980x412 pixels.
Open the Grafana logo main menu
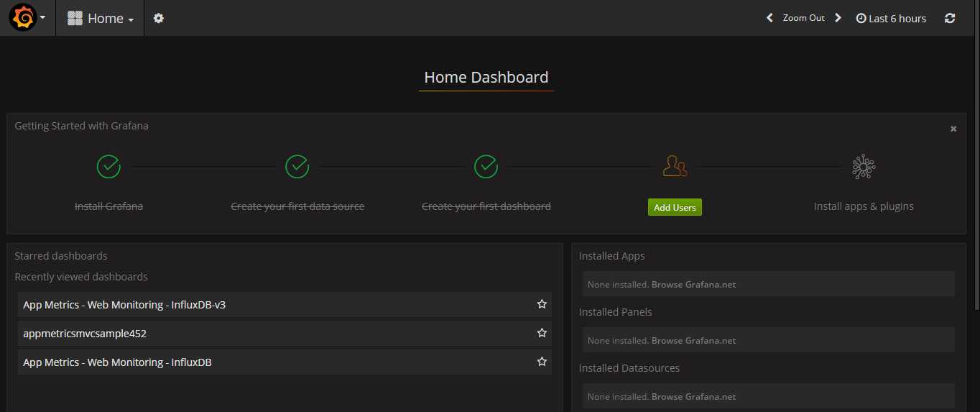pos(28,18)
